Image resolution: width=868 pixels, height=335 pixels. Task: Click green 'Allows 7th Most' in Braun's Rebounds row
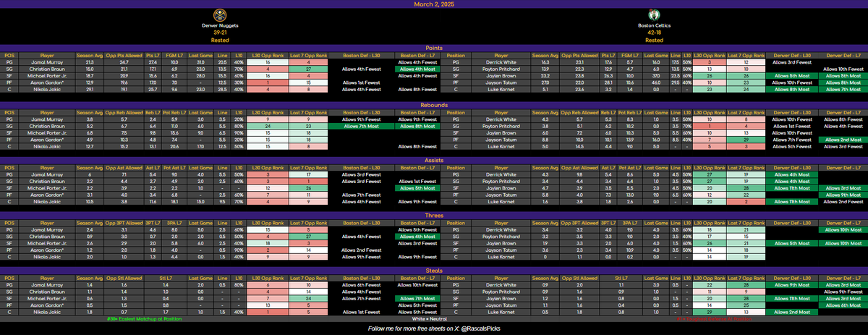coord(362,126)
